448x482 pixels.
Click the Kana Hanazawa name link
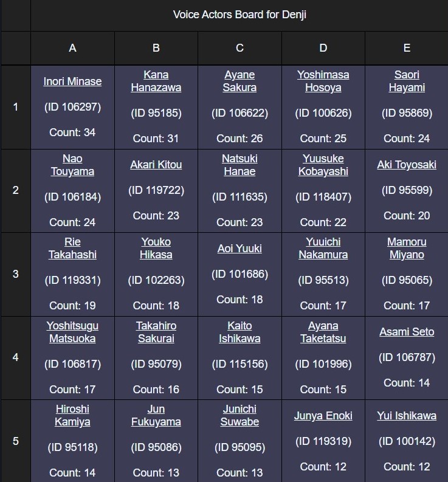pos(156,81)
